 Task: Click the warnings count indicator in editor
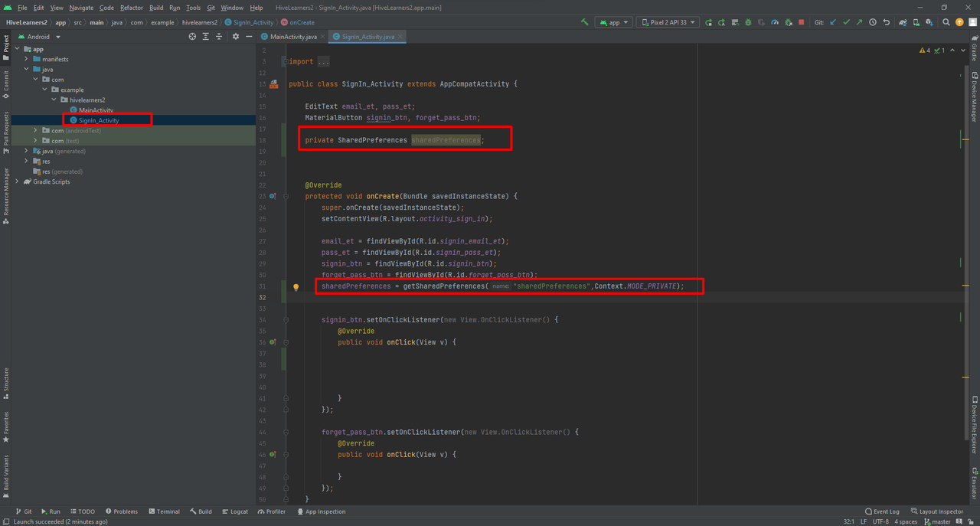[925, 51]
